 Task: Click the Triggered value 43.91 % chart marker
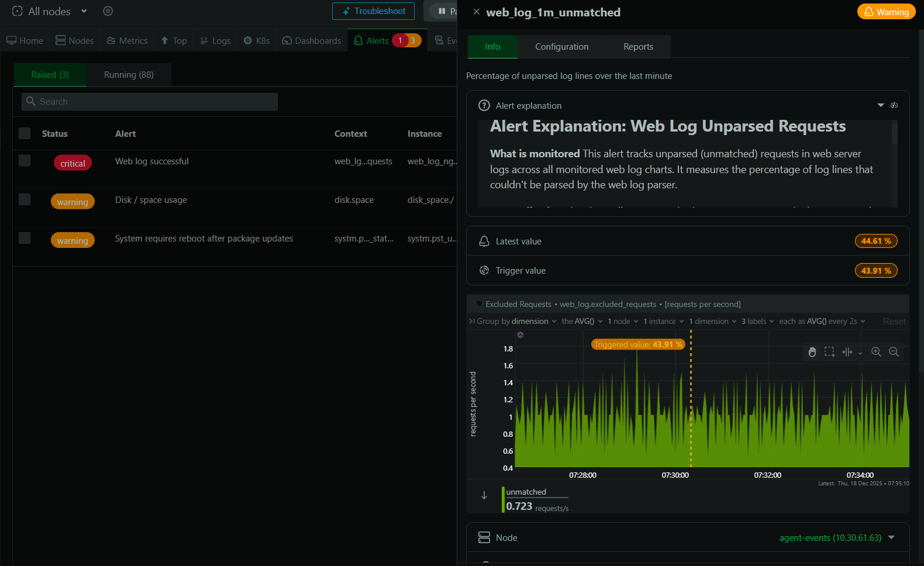[x=638, y=344]
